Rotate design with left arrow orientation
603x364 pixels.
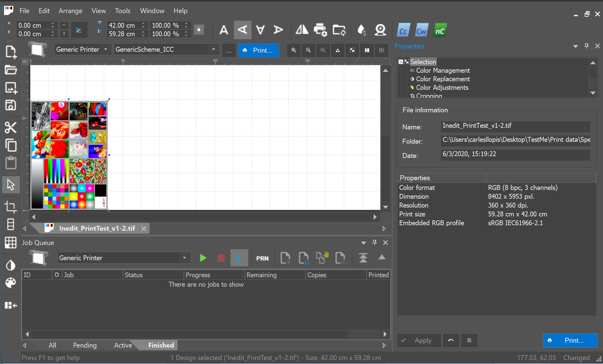242,30
